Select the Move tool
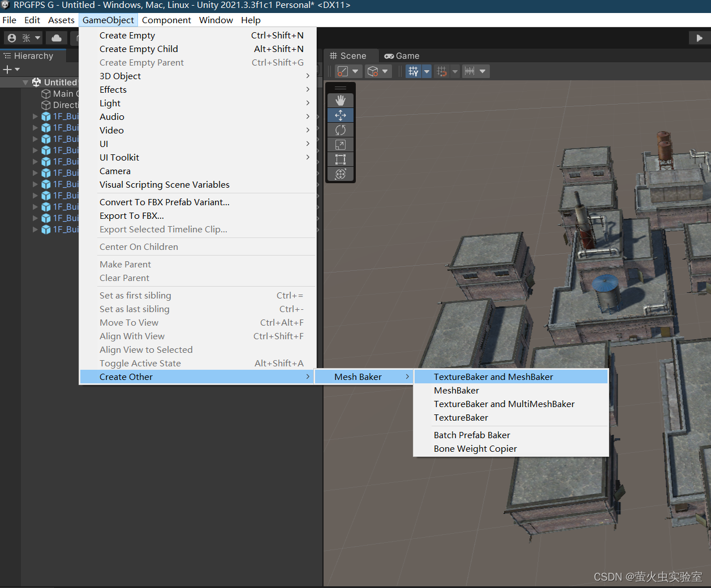 tap(341, 115)
